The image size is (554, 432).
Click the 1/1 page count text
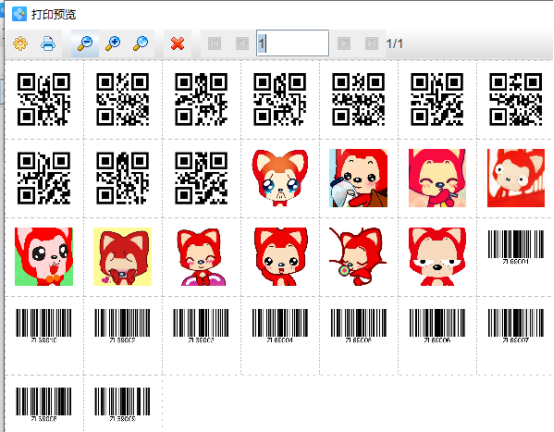[x=395, y=44]
